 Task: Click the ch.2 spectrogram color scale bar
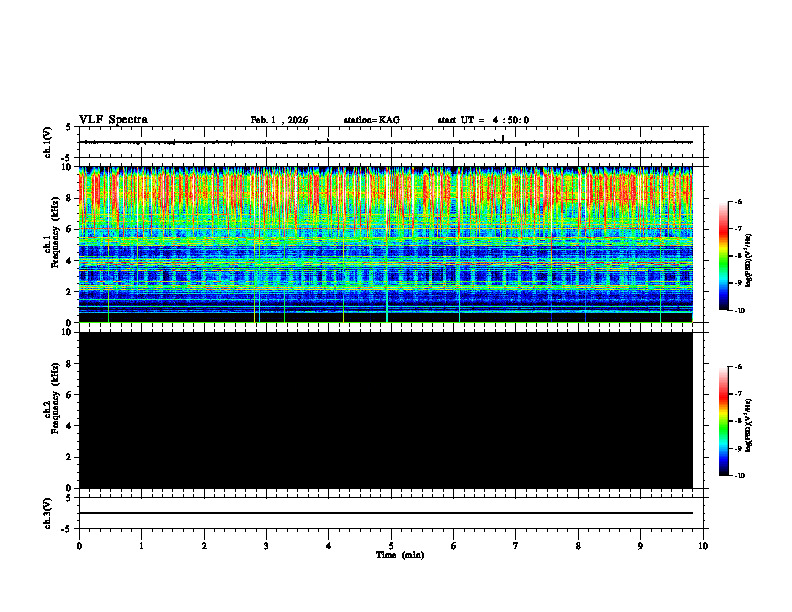click(x=724, y=421)
